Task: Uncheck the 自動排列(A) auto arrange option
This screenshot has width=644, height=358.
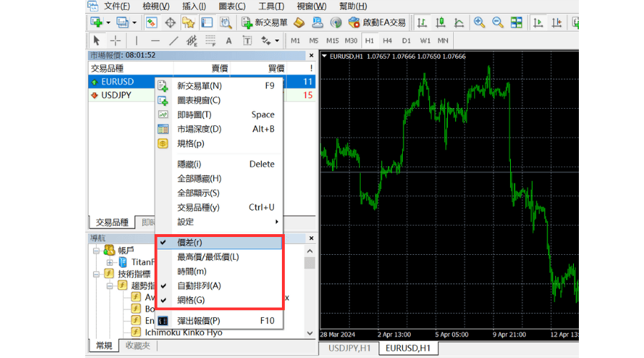Action: pos(199,286)
